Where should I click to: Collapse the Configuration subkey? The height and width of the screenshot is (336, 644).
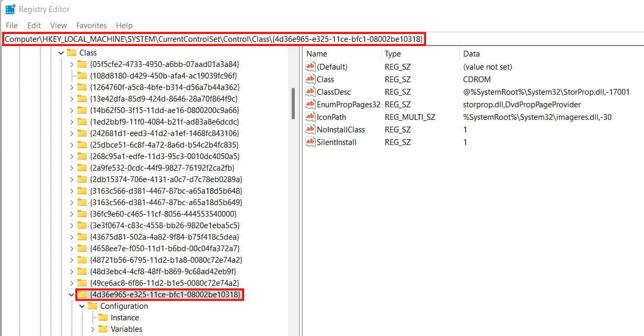(82, 306)
